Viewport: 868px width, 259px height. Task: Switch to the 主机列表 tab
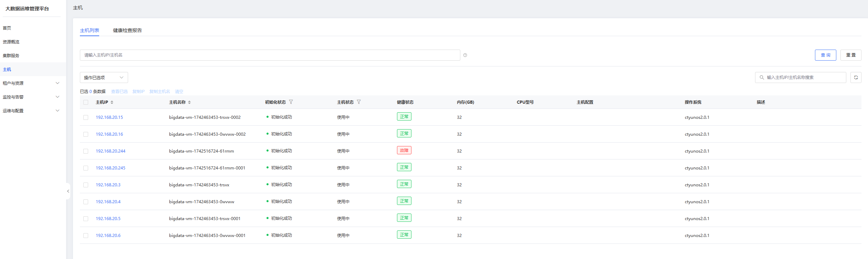pos(90,30)
